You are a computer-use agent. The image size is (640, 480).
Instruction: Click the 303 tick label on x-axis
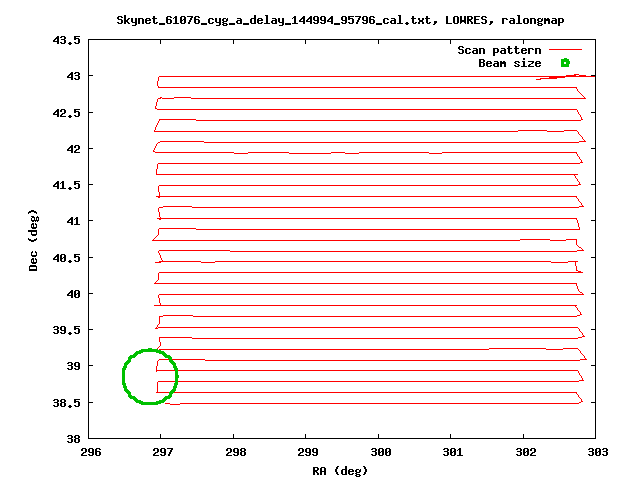tap(595, 452)
